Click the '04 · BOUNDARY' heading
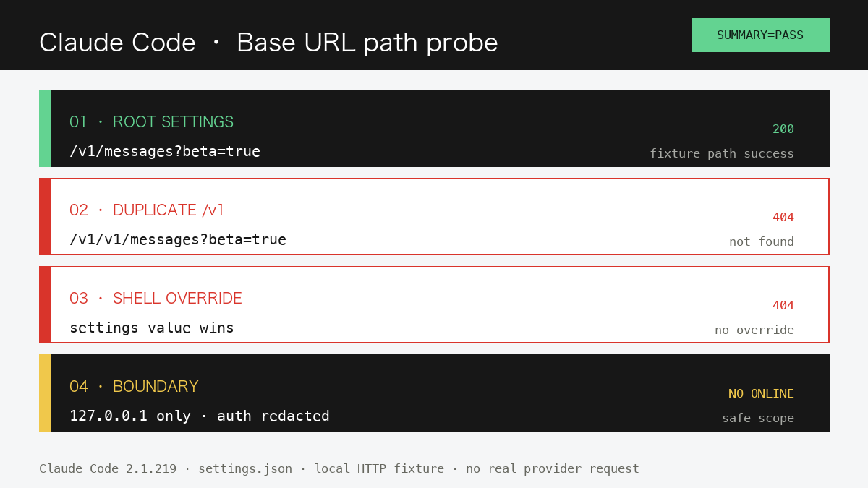The image size is (868, 488). [134, 386]
